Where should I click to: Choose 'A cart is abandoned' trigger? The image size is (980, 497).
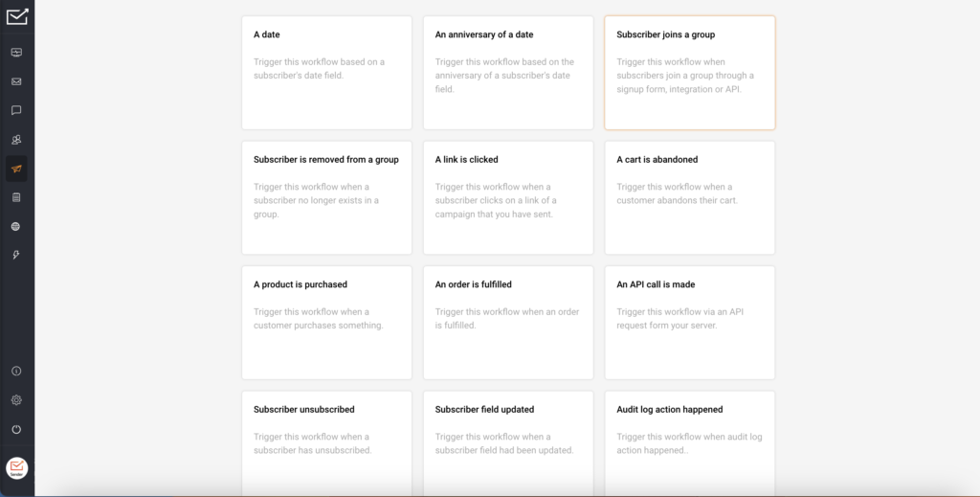coord(689,197)
